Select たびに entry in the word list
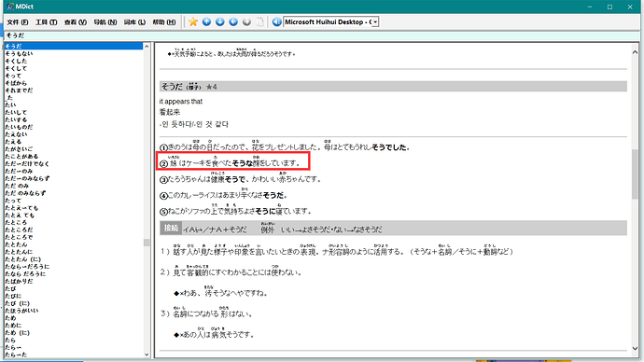Viewport: 644px width, 362px height. tap(13, 296)
